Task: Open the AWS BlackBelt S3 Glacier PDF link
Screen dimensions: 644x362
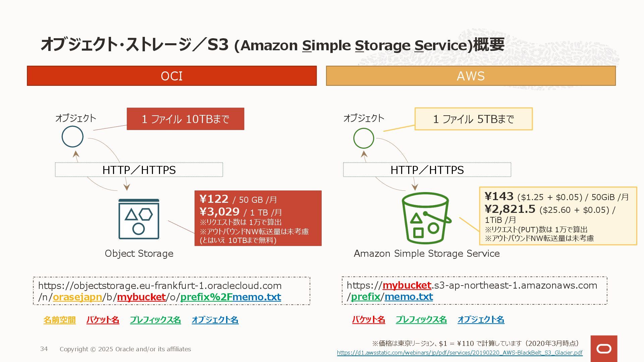Action: tap(460, 353)
